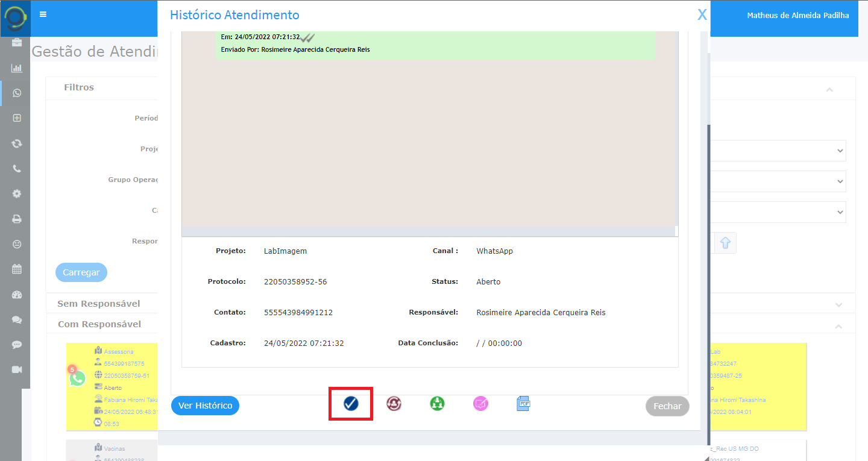Click the Ver Histórico button

[205, 406]
